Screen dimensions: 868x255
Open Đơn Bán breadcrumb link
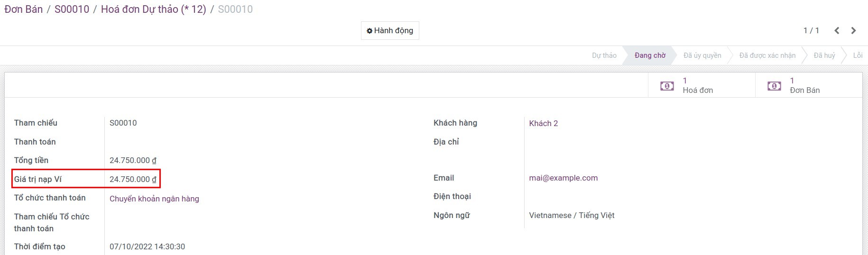(x=24, y=9)
